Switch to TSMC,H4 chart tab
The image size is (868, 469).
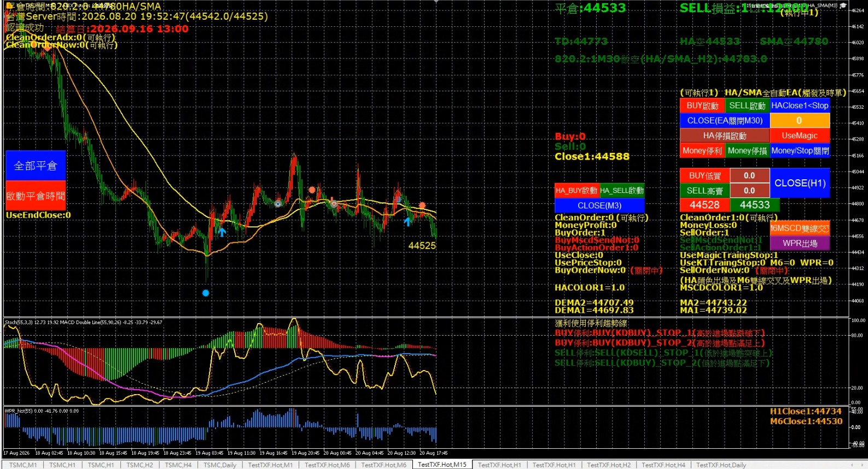[x=178, y=465]
